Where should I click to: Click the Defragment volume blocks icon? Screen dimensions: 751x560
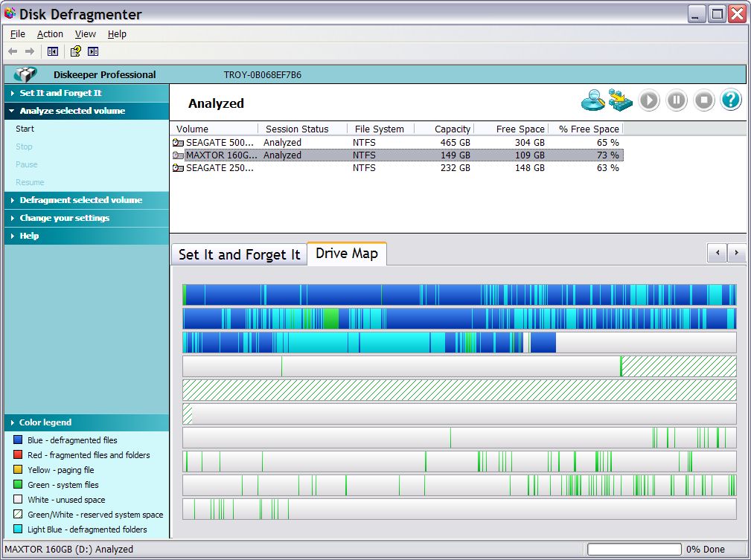pos(619,100)
